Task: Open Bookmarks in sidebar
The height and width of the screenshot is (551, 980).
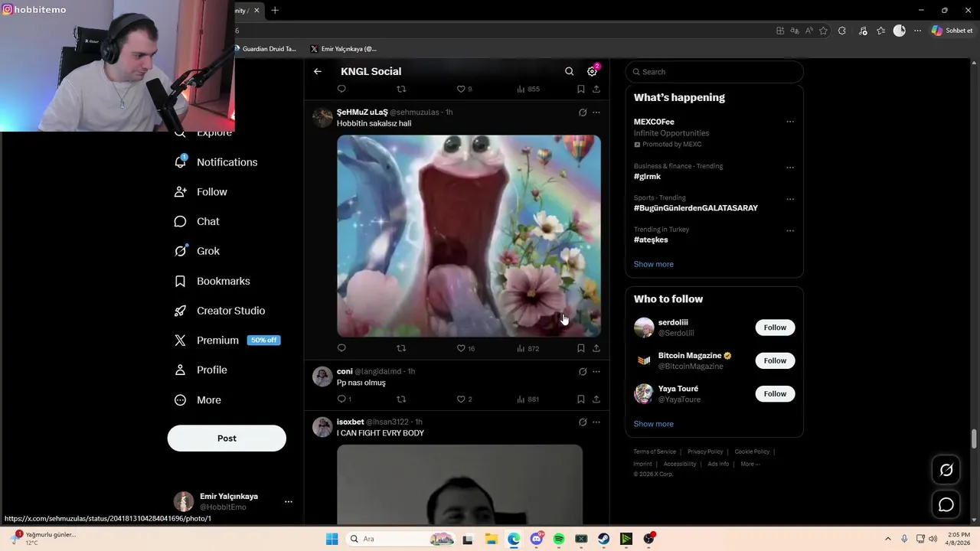Action: (x=212, y=281)
